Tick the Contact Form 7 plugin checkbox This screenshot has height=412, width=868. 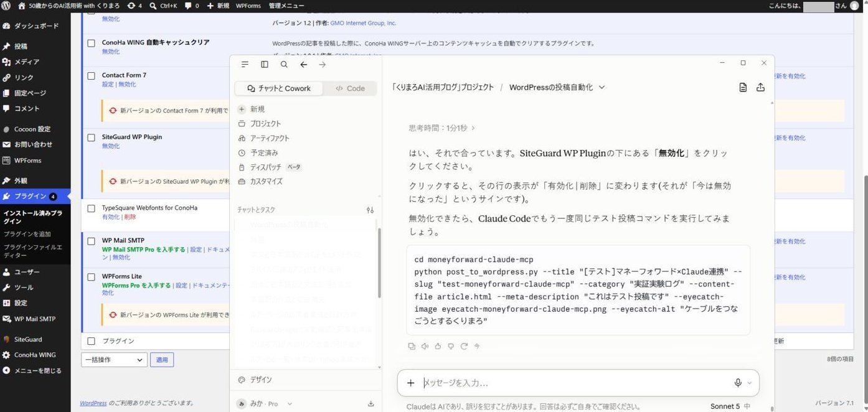[x=91, y=75]
